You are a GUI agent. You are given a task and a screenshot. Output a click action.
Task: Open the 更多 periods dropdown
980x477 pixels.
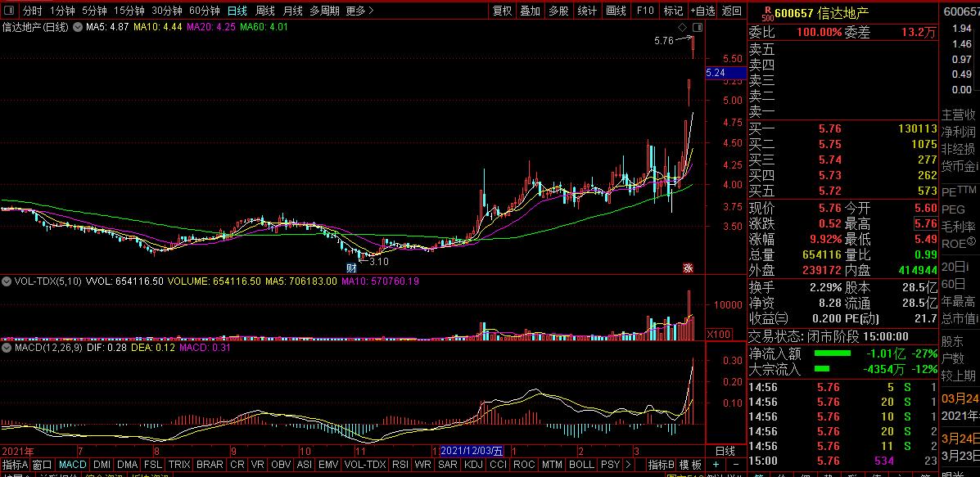click(x=360, y=11)
